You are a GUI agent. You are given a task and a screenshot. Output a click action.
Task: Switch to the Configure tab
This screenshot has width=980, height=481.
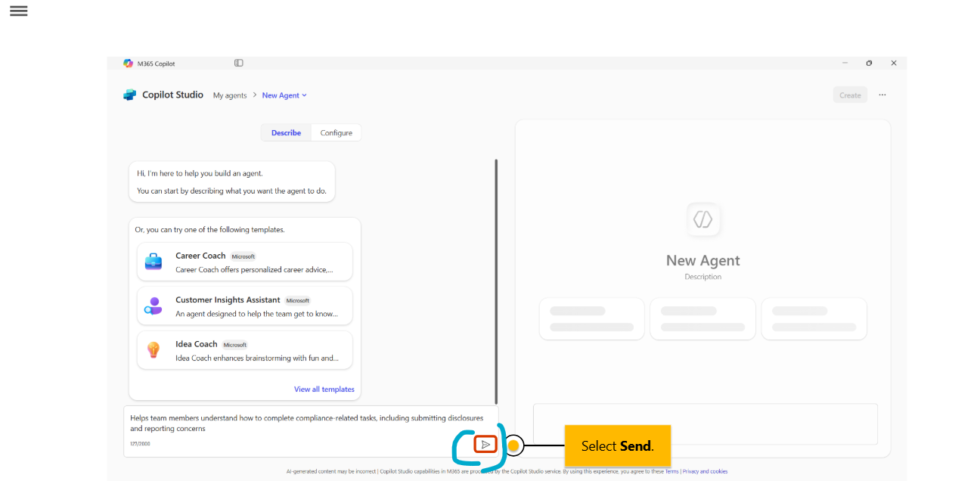(x=336, y=132)
